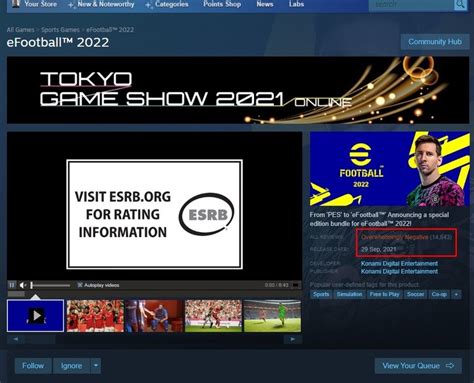
Task: Select green goalkeeper screenshot thumbnail
Action: [x=272, y=316]
